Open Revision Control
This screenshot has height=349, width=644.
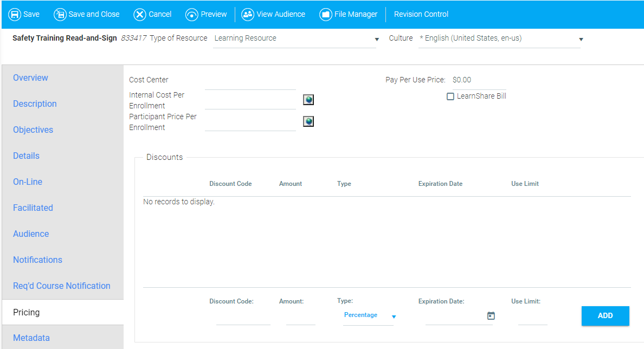click(421, 15)
